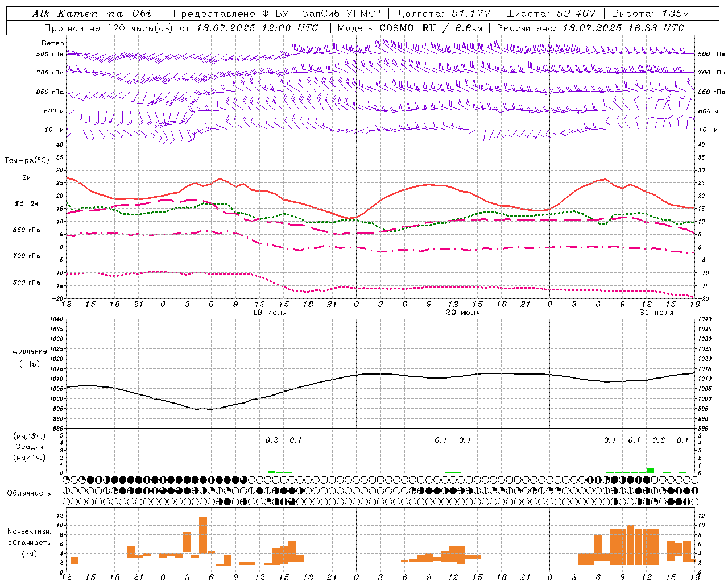
Task: Click the 1040 value on left pressure axis
Action: pyautogui.click(x=56, y=319)
